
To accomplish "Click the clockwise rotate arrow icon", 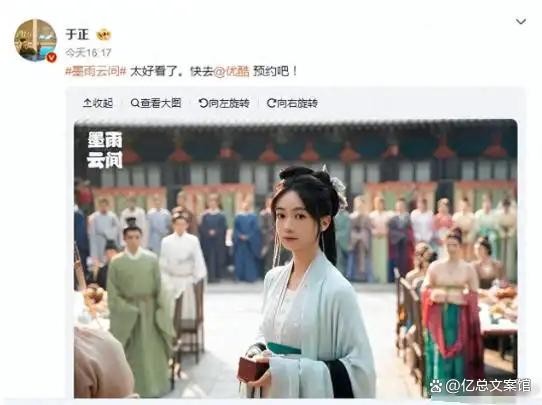I will [271, 103].
